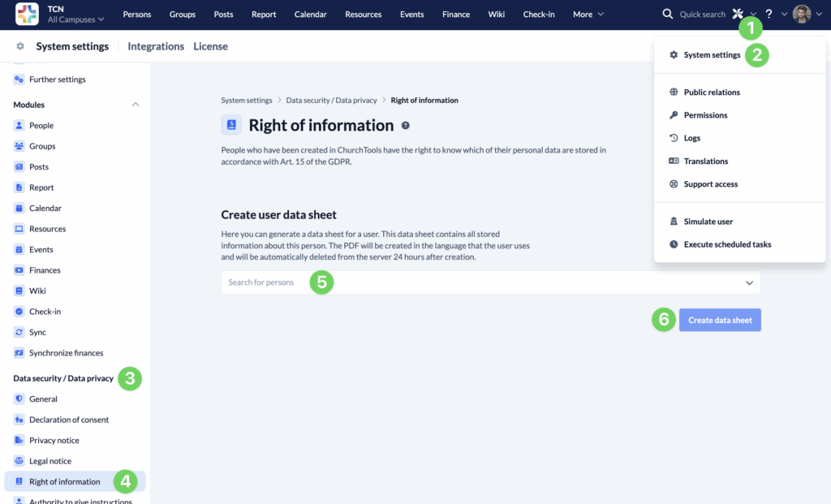Switch to the Integrations tab
The image size is (831, 504).
coord(155,46)
